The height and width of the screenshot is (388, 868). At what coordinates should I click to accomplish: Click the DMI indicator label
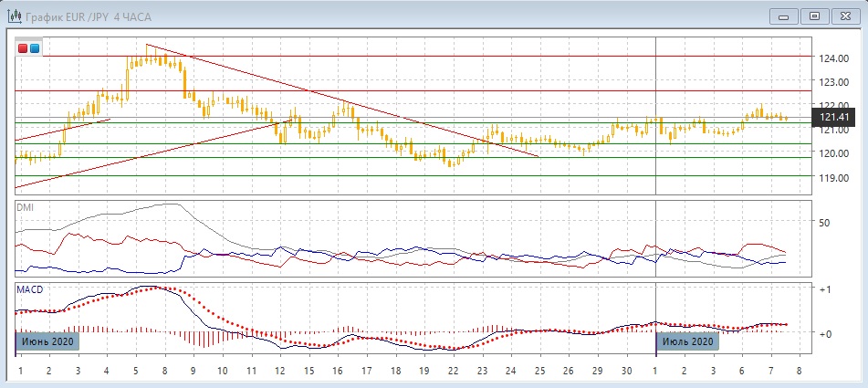point(26,207)
